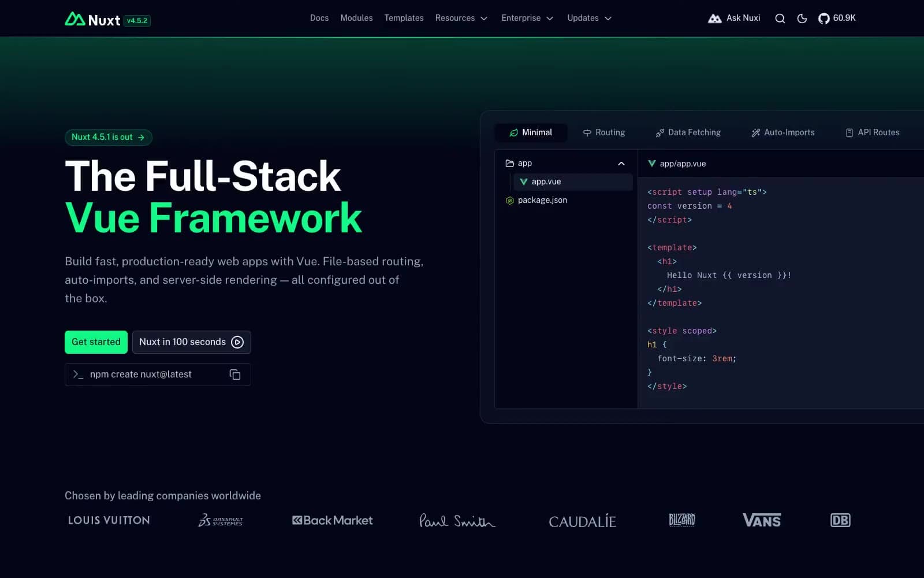Click the Nuxt logo in header
924x578 pixels.
click(x=92, y=20)
